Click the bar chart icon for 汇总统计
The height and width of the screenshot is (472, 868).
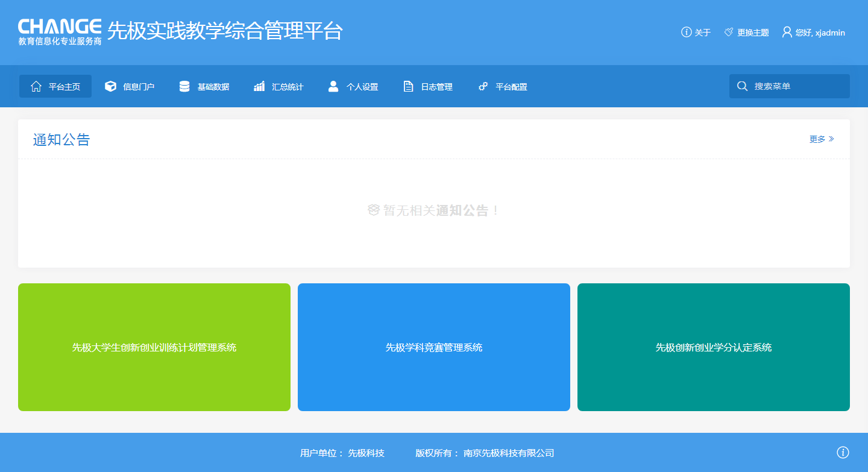click(259, 86)
